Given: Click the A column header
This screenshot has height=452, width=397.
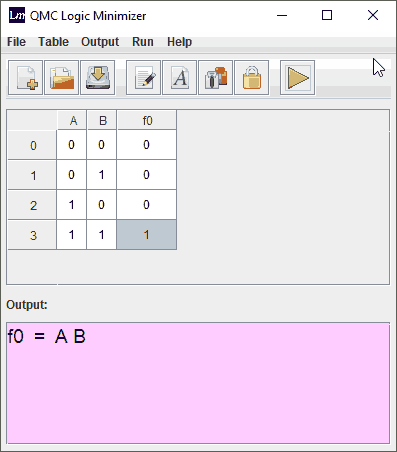Looking at the screenshot, I should (72, 120).
